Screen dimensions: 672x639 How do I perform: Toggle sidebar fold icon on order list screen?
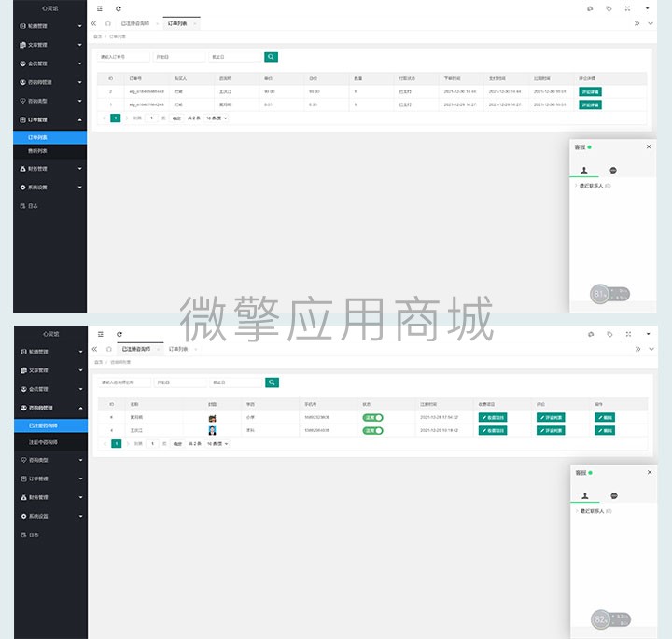point(100,8)
